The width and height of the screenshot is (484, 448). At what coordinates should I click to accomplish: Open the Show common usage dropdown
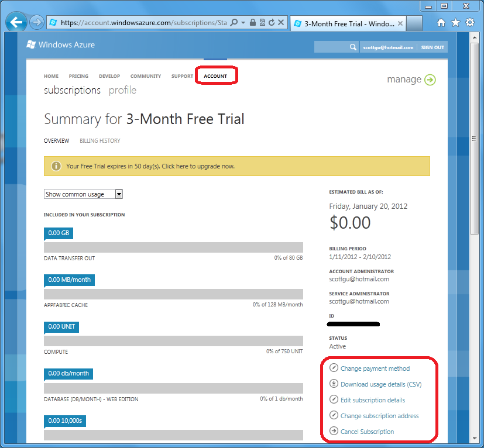pyautogui.click(x=83, y=194)
